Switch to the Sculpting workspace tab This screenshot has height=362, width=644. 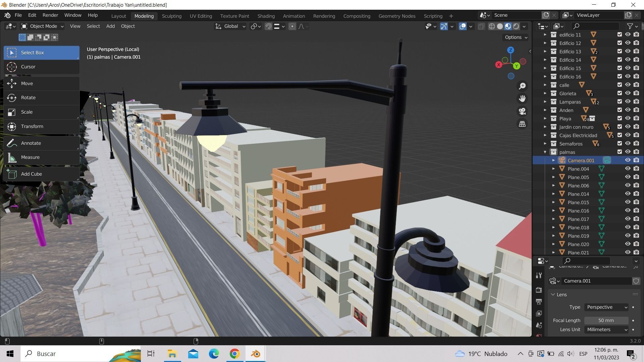click(x=171, y=16)
